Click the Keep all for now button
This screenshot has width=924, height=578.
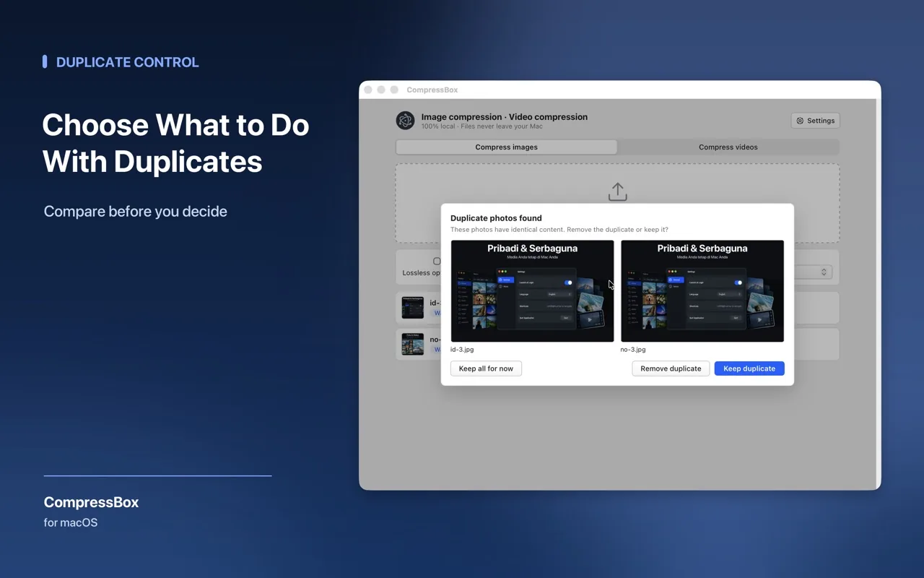tap(486, 368)
